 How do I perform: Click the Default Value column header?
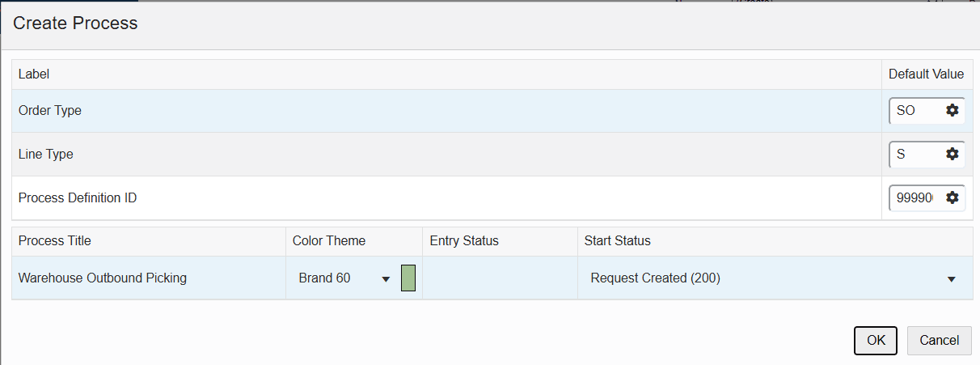pyautogui.click(x=927, y=74)
